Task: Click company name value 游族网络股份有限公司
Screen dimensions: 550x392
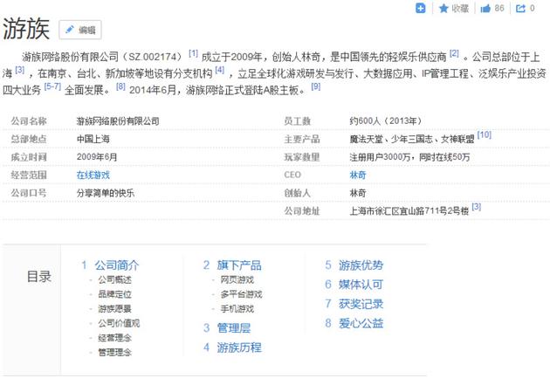Action: 118,121
